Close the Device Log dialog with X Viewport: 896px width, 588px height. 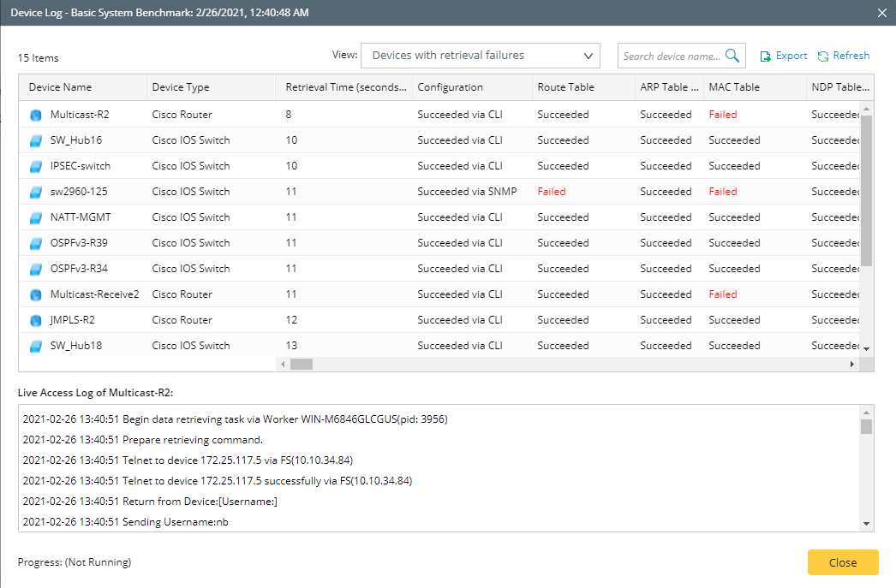click(881, 13)
